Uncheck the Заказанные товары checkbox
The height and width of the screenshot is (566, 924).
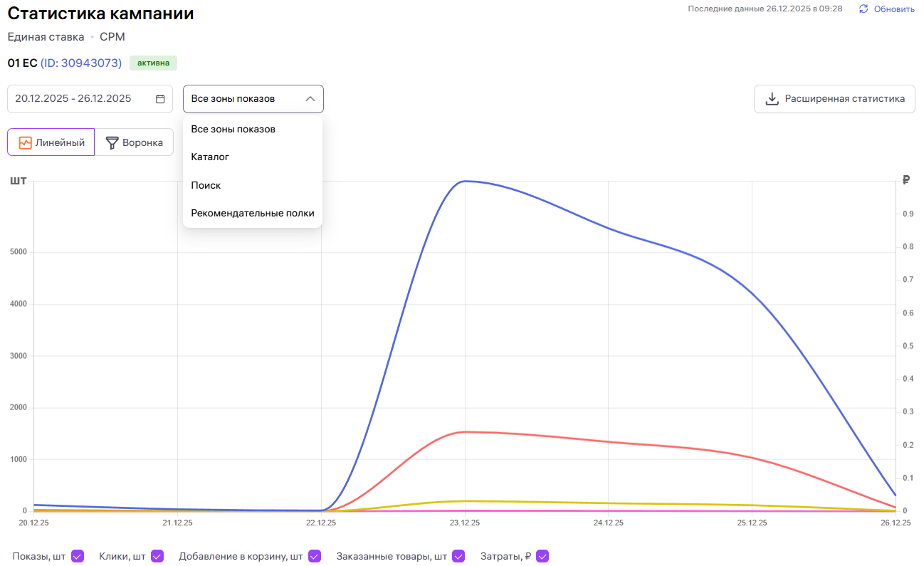[458, 556]
